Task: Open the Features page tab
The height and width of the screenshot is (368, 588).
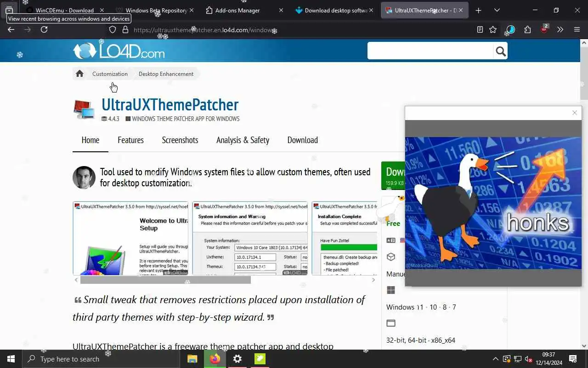Action: 130,140
